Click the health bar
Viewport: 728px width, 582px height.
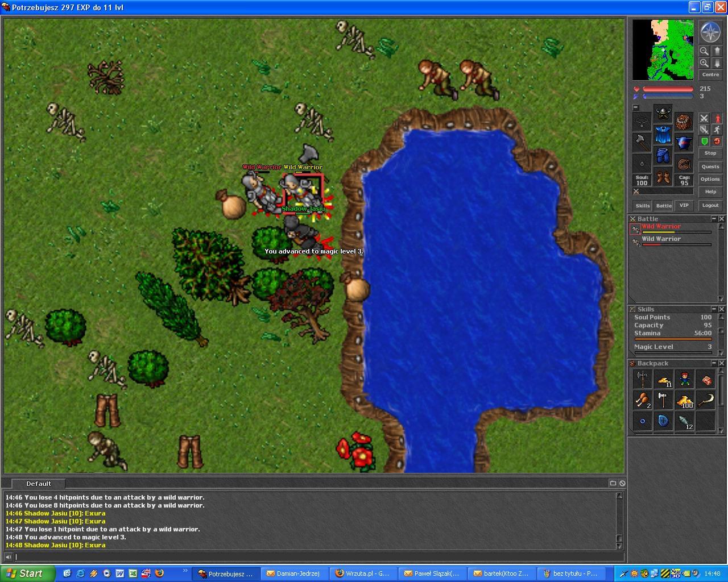point(668,89)
